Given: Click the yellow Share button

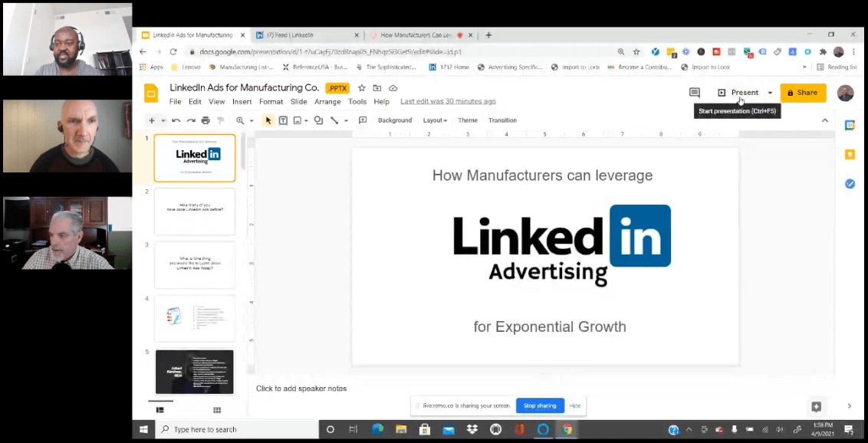Looking at the screenshot, I should (803, 93).
